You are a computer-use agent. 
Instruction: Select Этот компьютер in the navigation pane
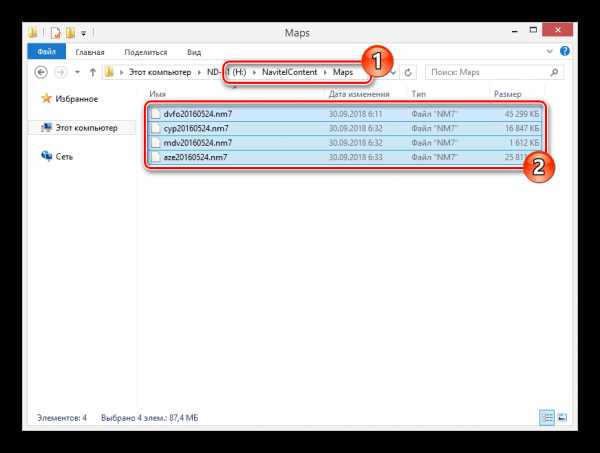point(85,128)
